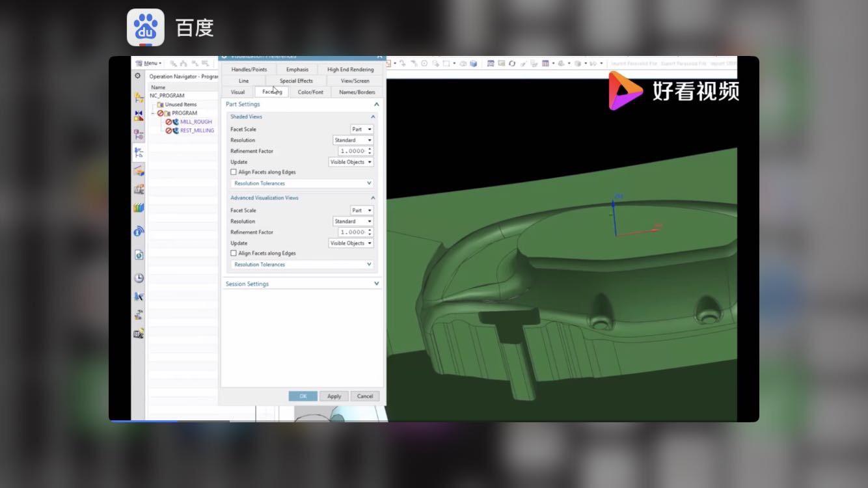Switch to the View/Screen tab
The width and height of the screenshot is (868, 488).
(x=355, y=81)
